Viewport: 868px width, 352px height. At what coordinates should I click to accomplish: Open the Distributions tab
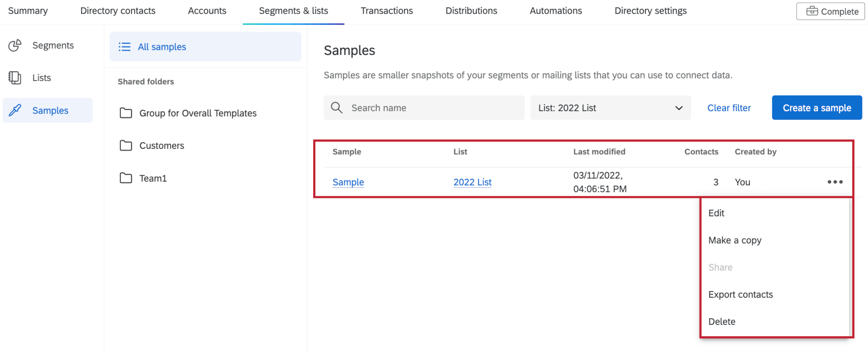point(471,11)
